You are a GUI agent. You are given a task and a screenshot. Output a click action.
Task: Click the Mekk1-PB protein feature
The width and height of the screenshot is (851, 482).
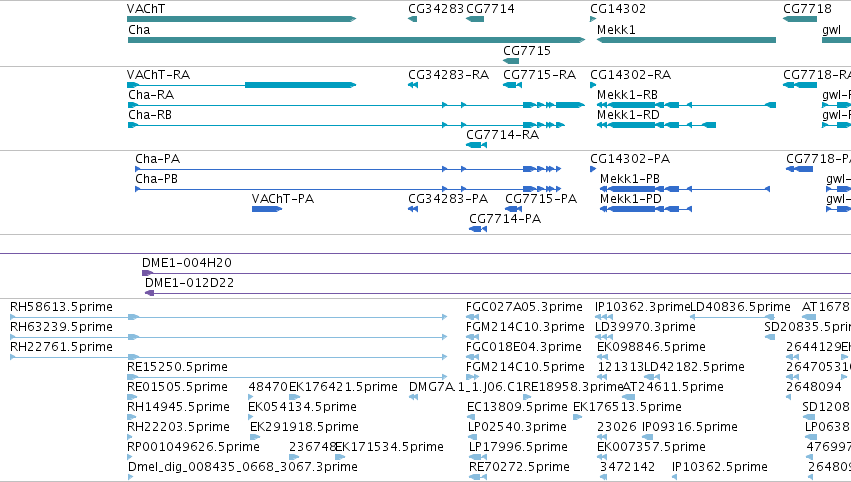coord(685,189)
